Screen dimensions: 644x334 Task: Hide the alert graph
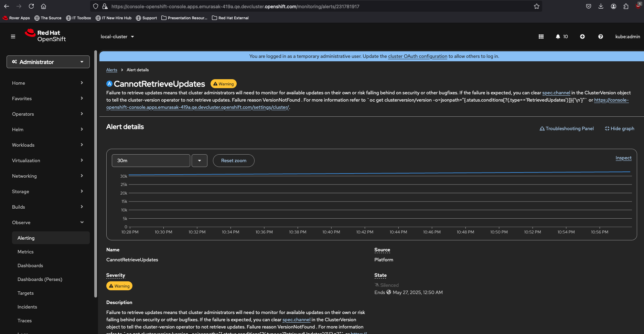click(620, 128)
